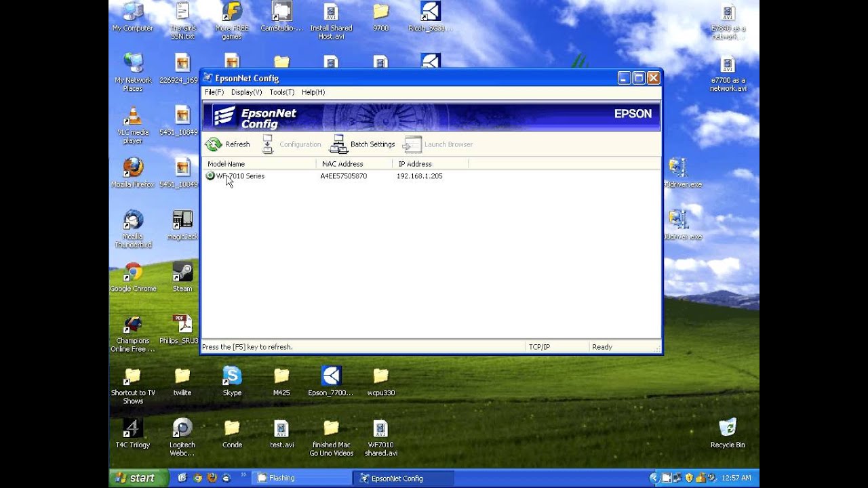Viewport: 868px width, 488px height.
Task: Open e7700 as a network.avi file
Action: [x=728, y=73]
